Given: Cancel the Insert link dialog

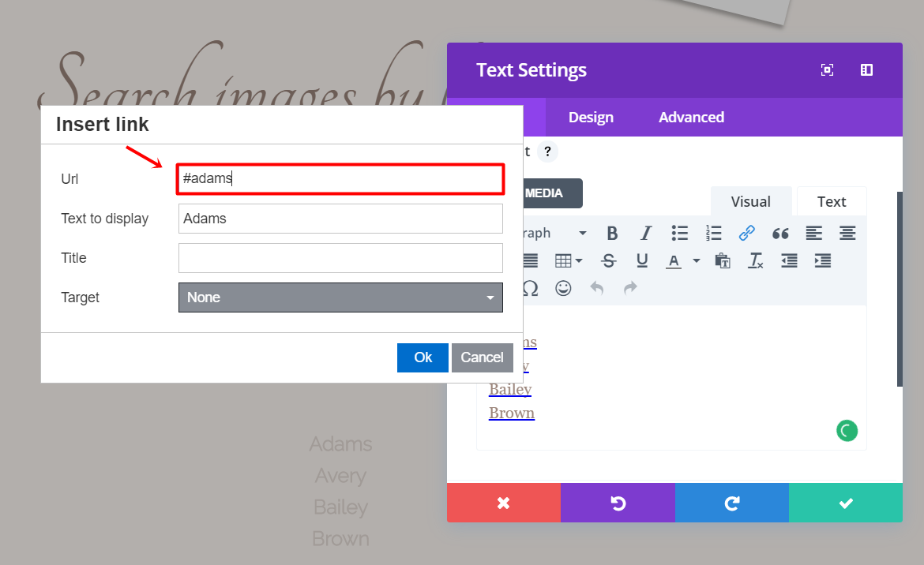Looking at the screenshot, I should (482, 357).
